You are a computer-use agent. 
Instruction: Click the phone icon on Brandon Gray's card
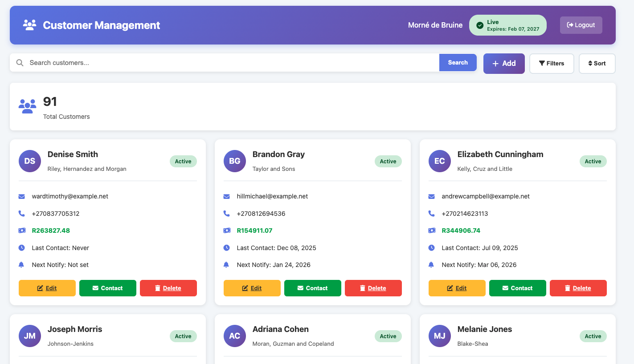[226, 213]
